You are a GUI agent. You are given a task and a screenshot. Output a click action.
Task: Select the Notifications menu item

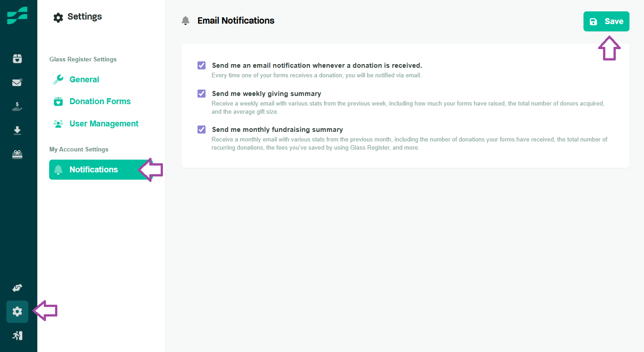[x=93, y=170]
